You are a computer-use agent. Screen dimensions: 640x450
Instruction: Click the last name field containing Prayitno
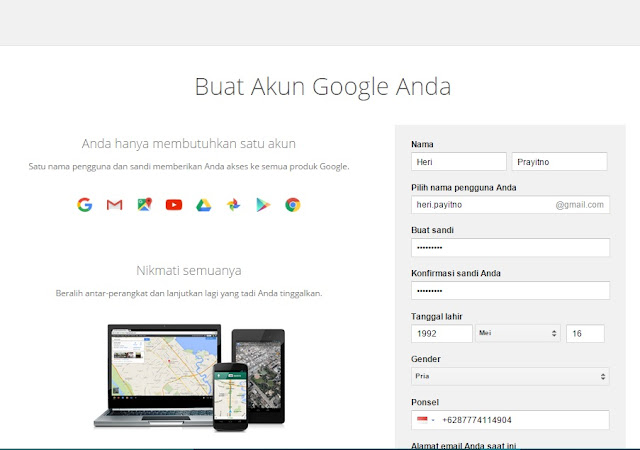click(560, 162)
